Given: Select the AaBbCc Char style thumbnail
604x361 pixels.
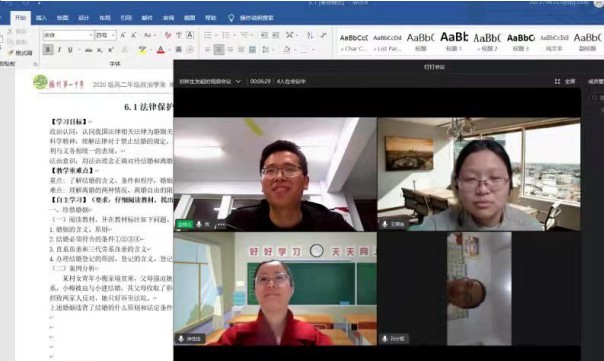Looking at the screenshot, I should pyautogui.click(x=354, y=42).
